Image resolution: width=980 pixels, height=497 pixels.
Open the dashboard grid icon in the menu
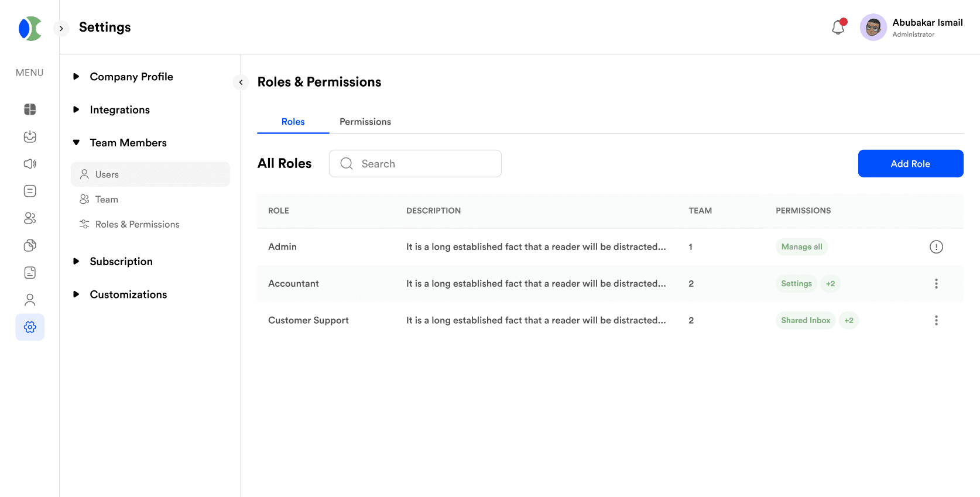pyautogui.click(x=30, y=109)
